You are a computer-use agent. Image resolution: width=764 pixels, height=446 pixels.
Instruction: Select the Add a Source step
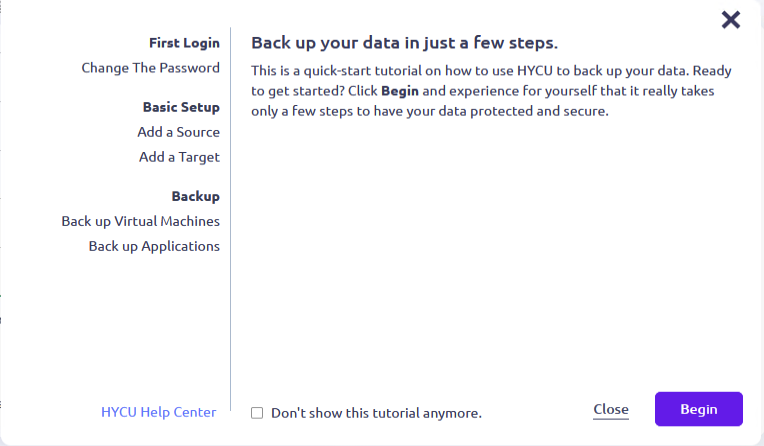click(178, 132)
